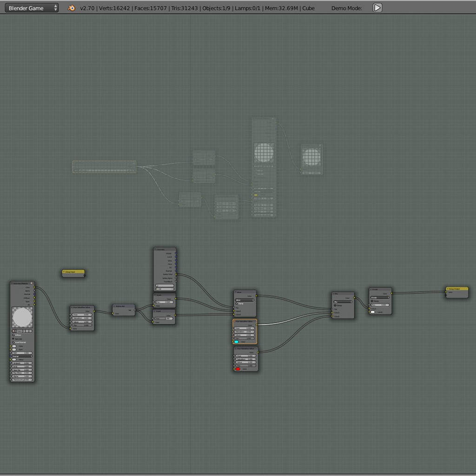The height and width of the screenshot is (476, 476).
Task: Enable the Specular checkbox on Extended Material node
Action: [14, 338]
